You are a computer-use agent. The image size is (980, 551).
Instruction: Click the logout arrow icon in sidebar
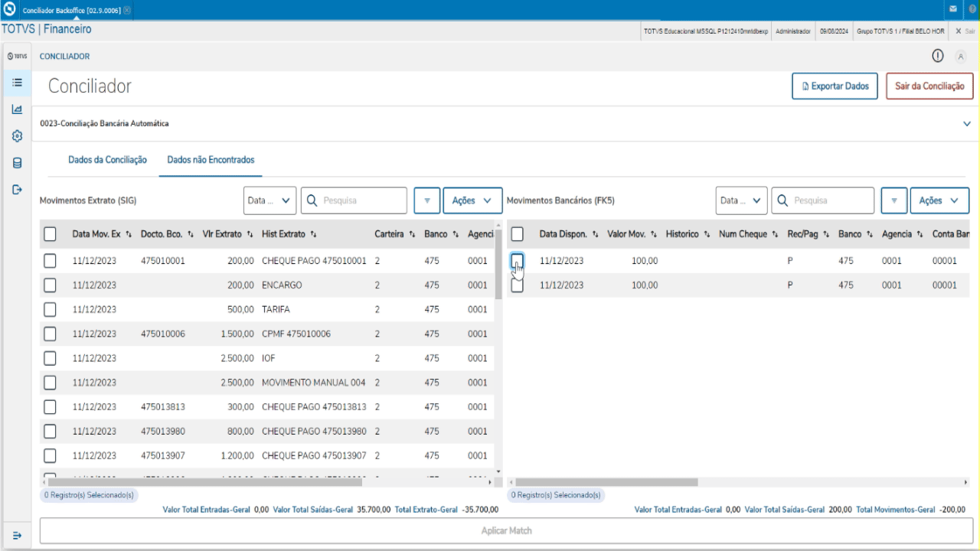[17, 189]
